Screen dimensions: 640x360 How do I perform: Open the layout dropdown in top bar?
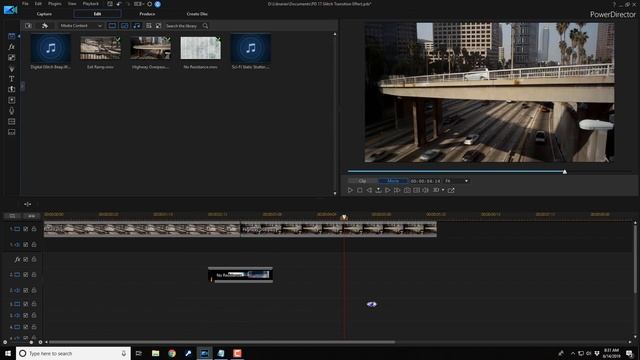pyautogui.click(x=139, y=4)
